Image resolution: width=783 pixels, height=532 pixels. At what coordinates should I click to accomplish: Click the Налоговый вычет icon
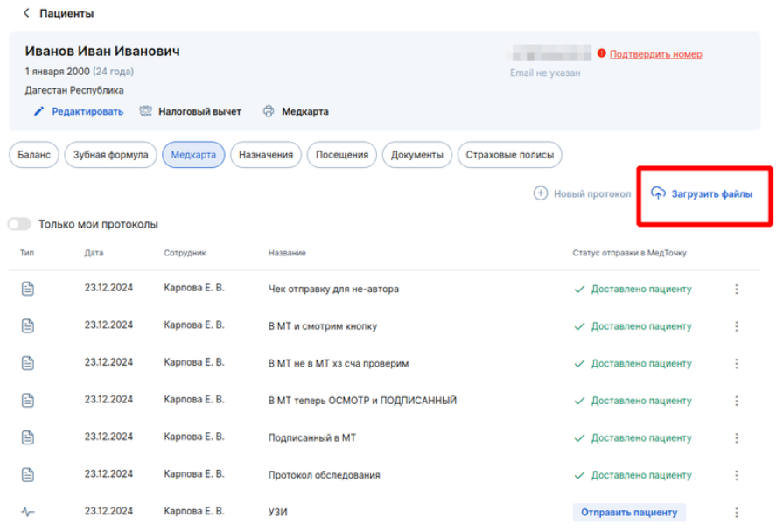(145, 111)
